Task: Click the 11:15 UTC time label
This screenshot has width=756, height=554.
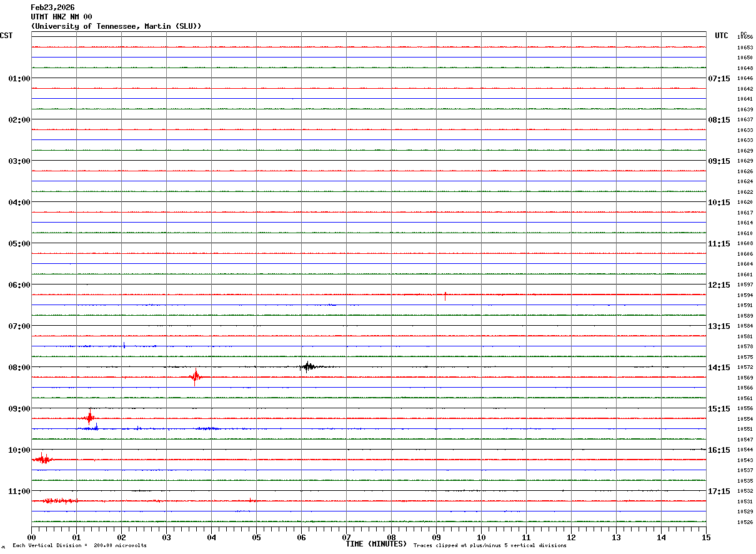Action: (719, 244)
